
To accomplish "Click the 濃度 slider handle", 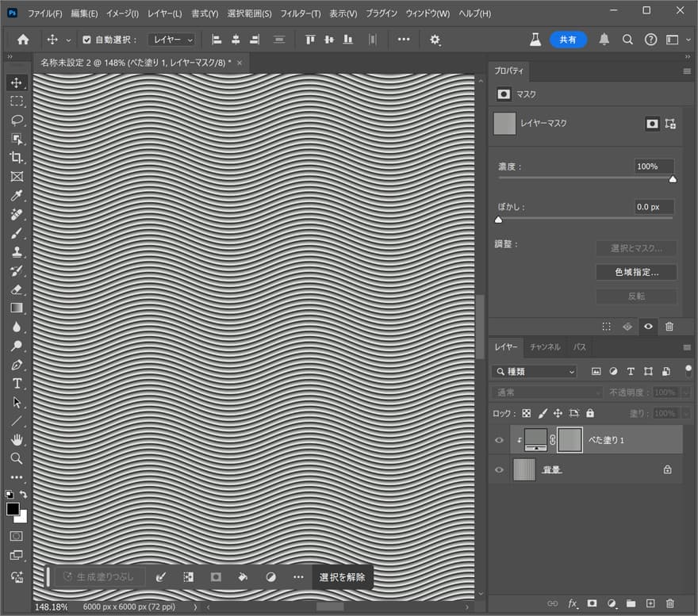I will click(x=673, y=179).
